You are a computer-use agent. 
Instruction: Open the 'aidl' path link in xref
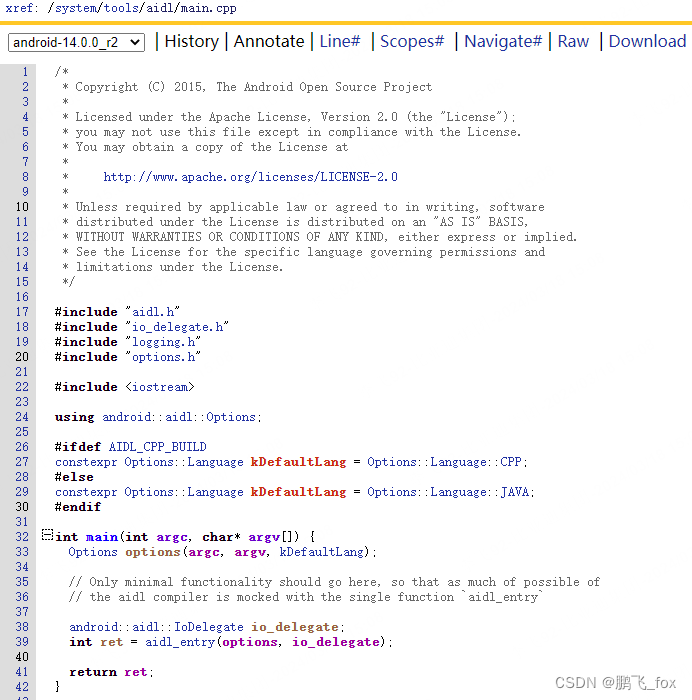(x=159, y=8)
